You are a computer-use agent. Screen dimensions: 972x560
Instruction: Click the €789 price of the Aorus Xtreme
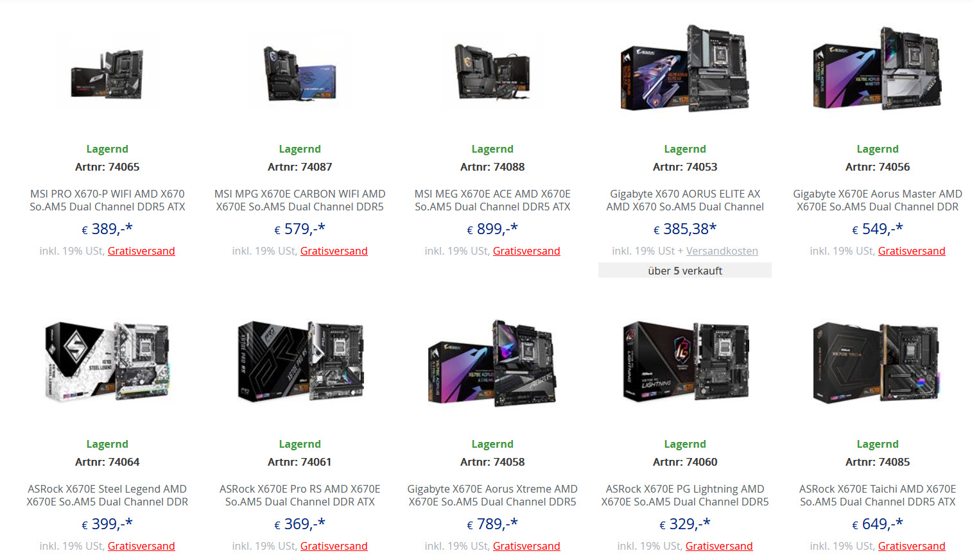pos(492,524)
